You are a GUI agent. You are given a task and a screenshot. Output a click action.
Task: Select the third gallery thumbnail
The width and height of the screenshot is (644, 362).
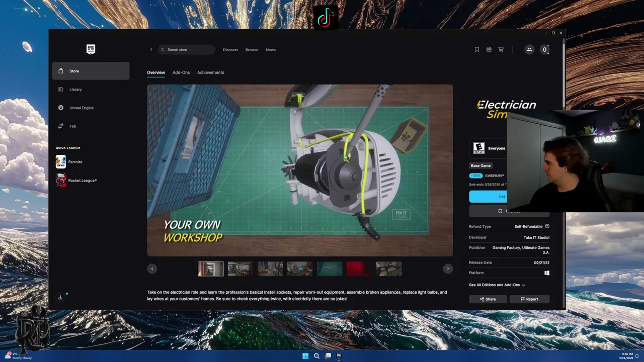270,269
